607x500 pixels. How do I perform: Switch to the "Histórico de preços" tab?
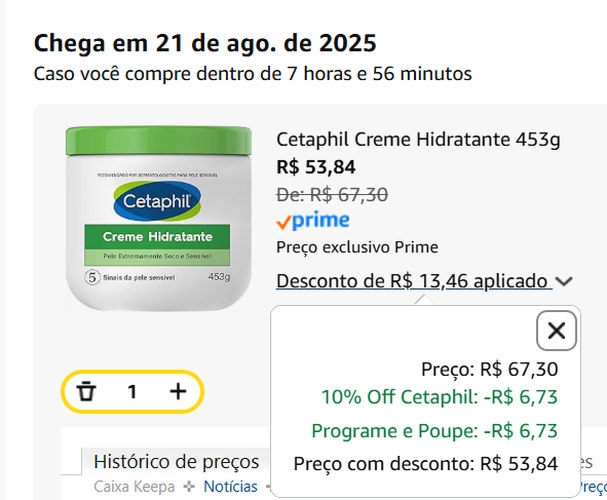pyautogui.click(x=176, y=461)
